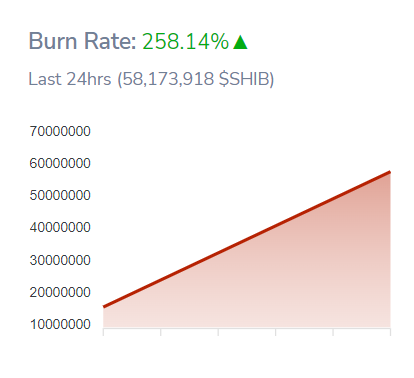414x378 pixels.
Task: Click the 60000000 y-axis label
Action: click(60, 163)
